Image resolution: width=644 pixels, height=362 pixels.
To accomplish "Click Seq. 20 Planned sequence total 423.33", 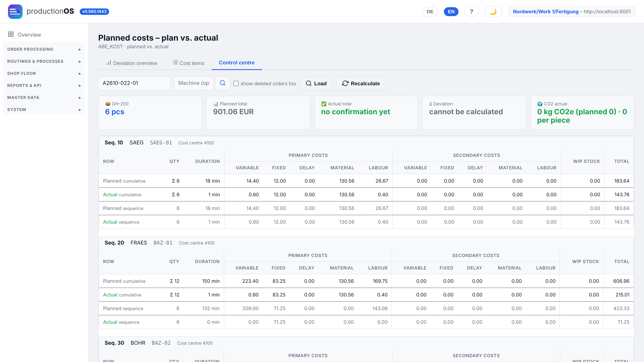I will click(x=621, y=308).
